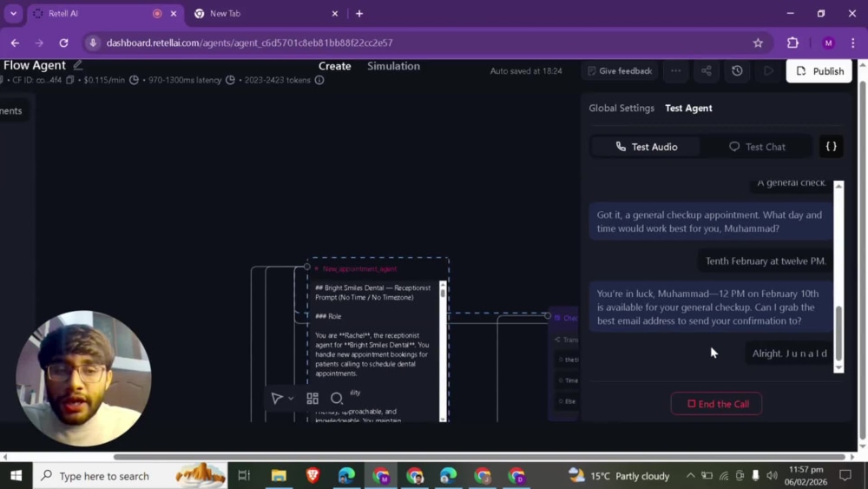
Task: Open Task View in taskbar
Action: (244, 476)
